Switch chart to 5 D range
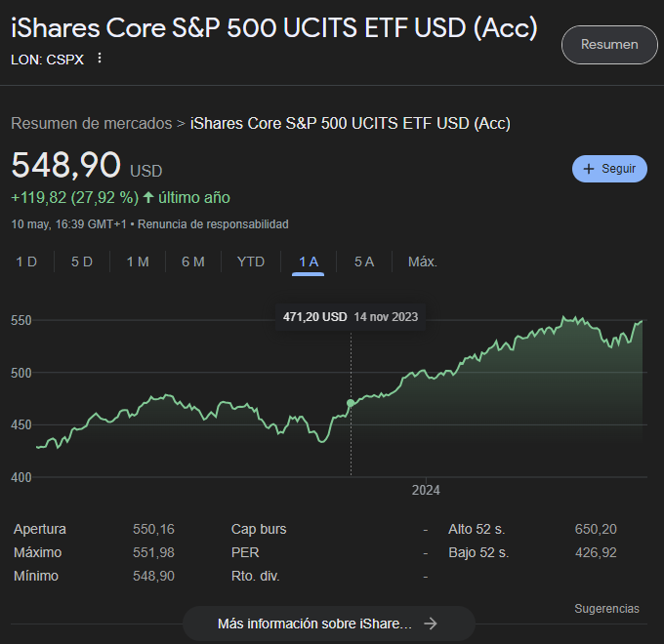 pyautogui.click(x=82, y=262)
